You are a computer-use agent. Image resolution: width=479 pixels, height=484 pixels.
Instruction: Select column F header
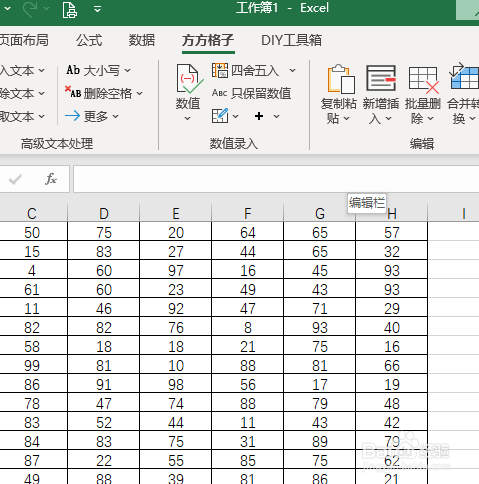coord(248,213)
